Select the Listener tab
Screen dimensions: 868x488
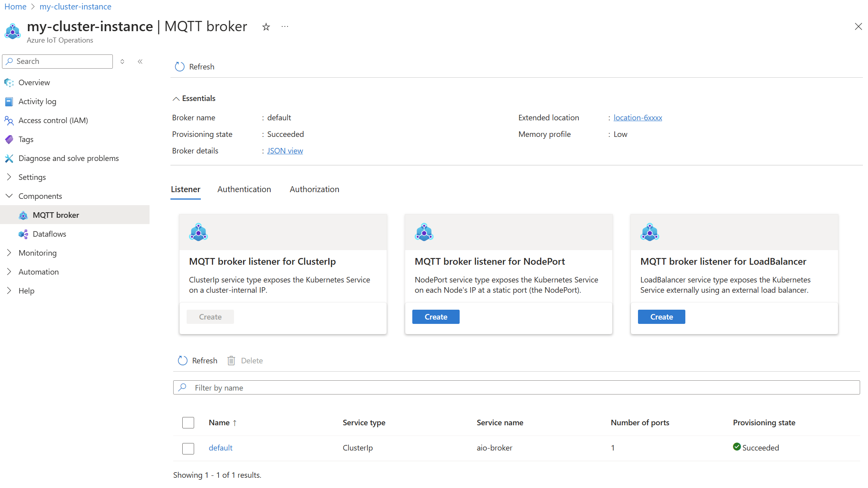(185, 189)
